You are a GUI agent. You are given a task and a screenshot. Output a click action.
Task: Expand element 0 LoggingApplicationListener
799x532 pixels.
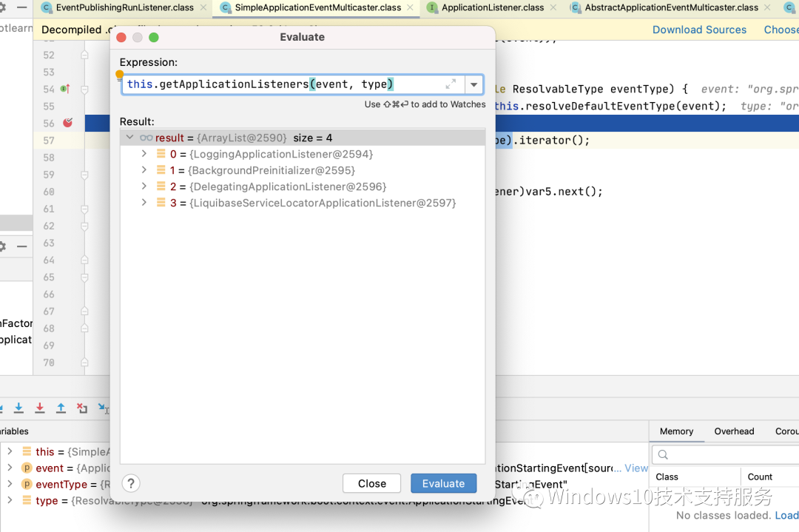(144, 153)
